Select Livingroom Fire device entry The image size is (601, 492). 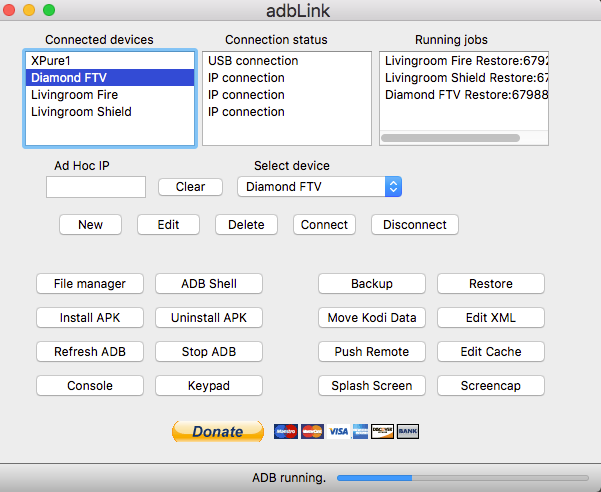[x=73, y=95]
